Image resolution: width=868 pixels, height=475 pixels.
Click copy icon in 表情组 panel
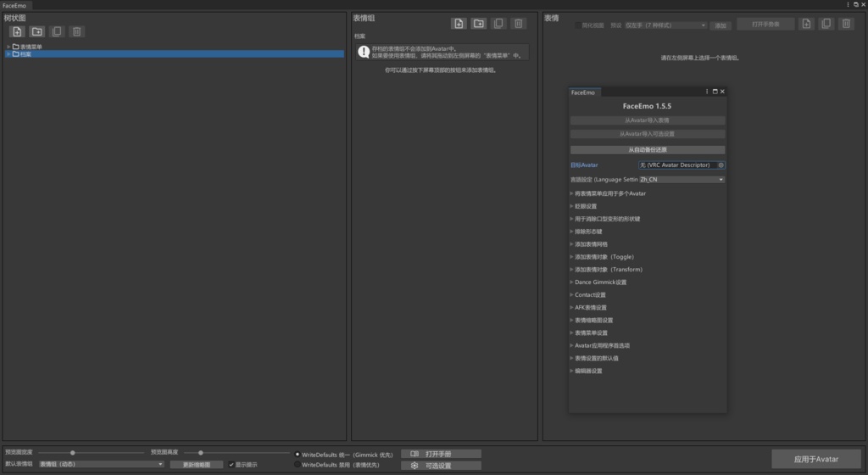point(498,23)
